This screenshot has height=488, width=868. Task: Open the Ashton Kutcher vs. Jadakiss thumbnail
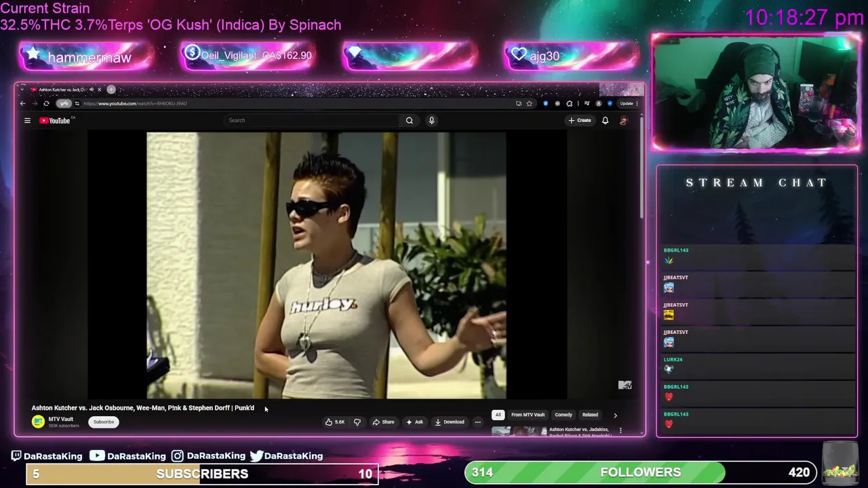tap(519, 431)
